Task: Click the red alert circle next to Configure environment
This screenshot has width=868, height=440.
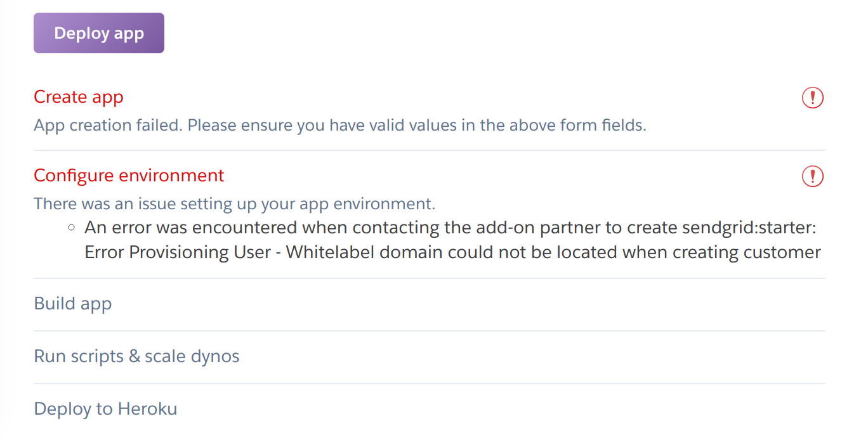Action: pos(813,176)
